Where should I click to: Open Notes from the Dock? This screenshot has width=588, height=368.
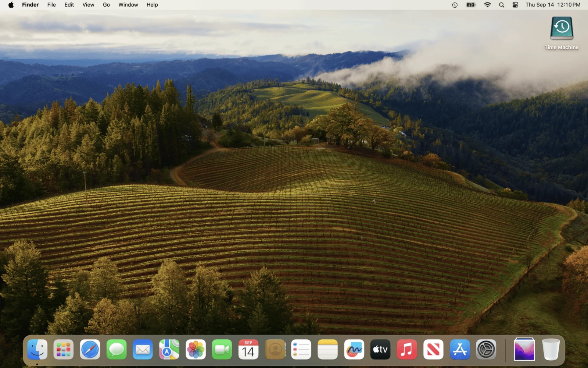click(328, 350)
